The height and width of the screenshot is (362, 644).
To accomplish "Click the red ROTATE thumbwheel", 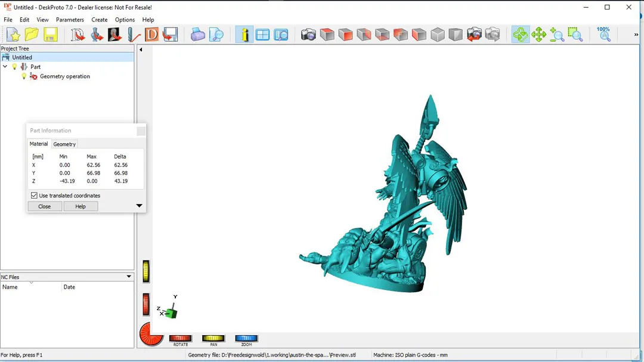I will click(180, 338).
